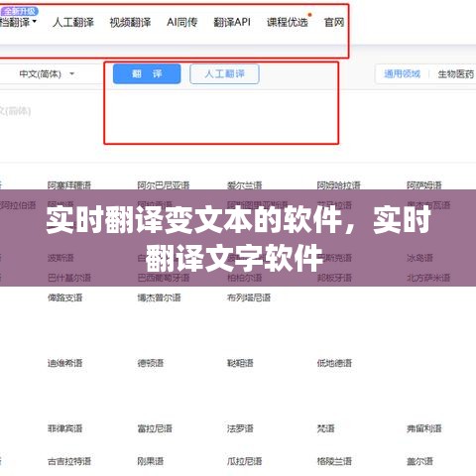Choose 瓜拉尼语 in the bottom row
This screenshot has height=476, width=476.
(245, 461)
